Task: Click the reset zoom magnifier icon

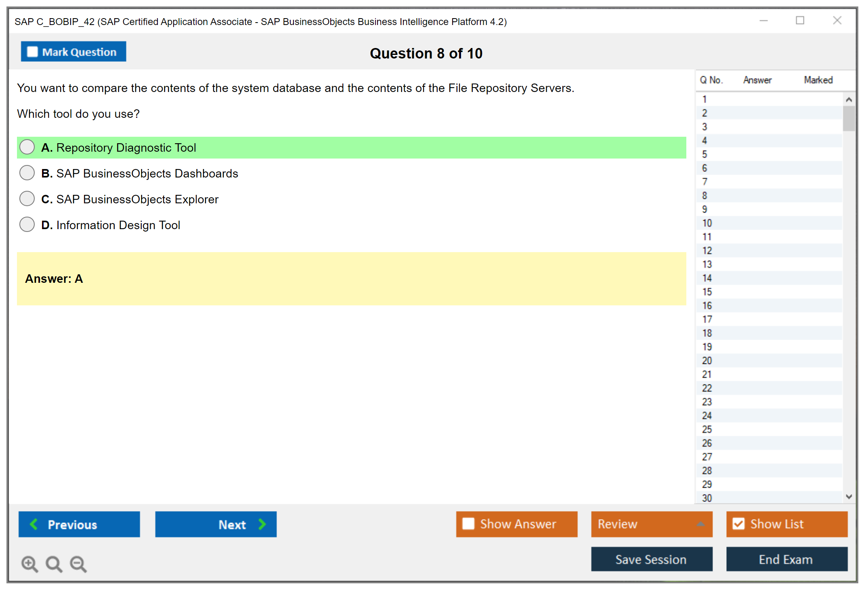Action: 54,564
